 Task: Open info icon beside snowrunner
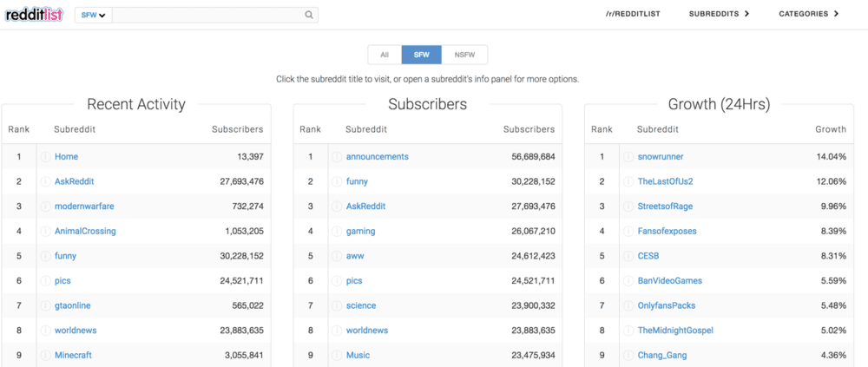click(628, 157)
